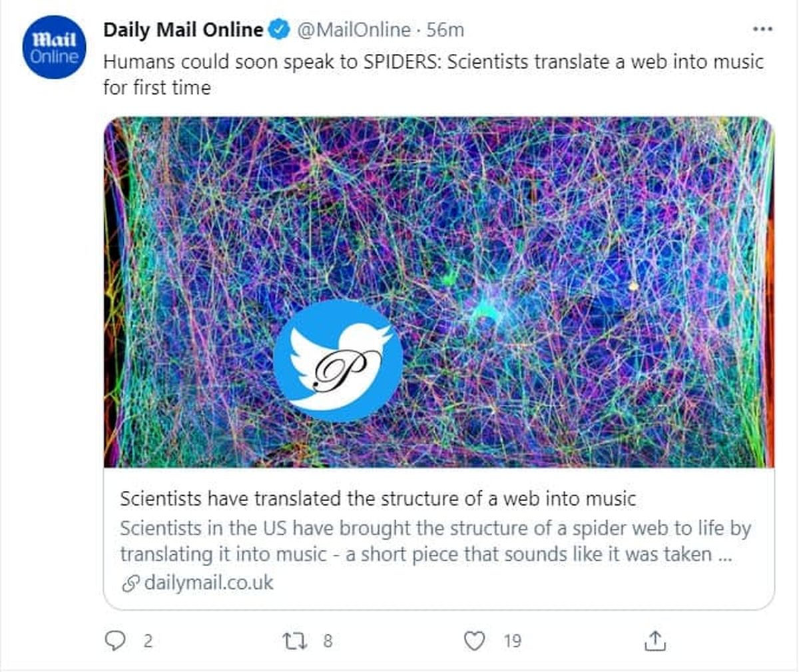Click the @MailOnline handle
799x672 pixels.
click(x=353, y=30)
